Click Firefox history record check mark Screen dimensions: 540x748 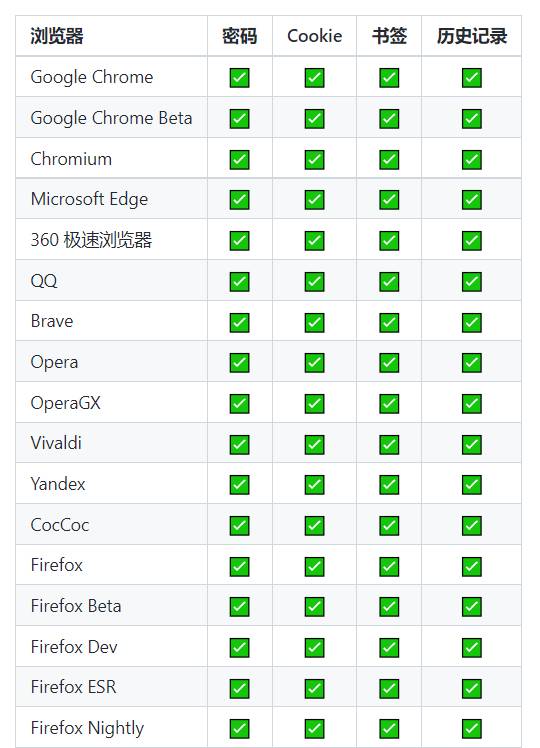(x=472, y=567)
